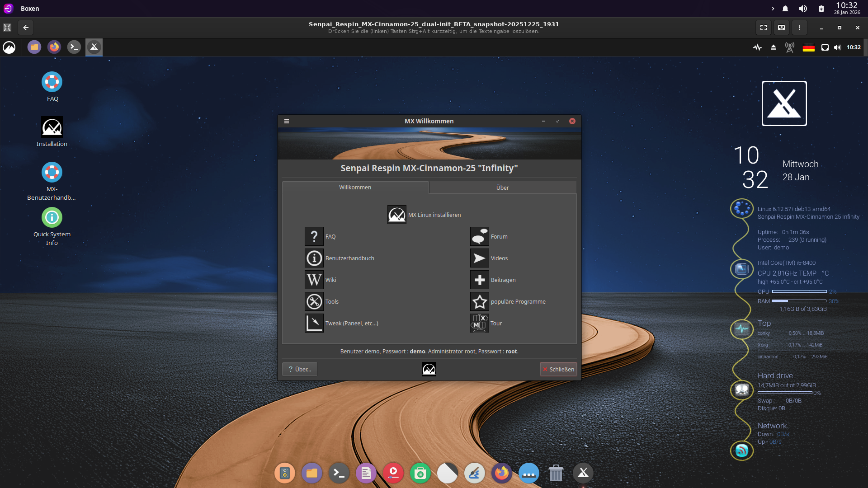Open the Forum speech bubble icon
The width and height of the screenshot is (868, 488).
(479, 236)
